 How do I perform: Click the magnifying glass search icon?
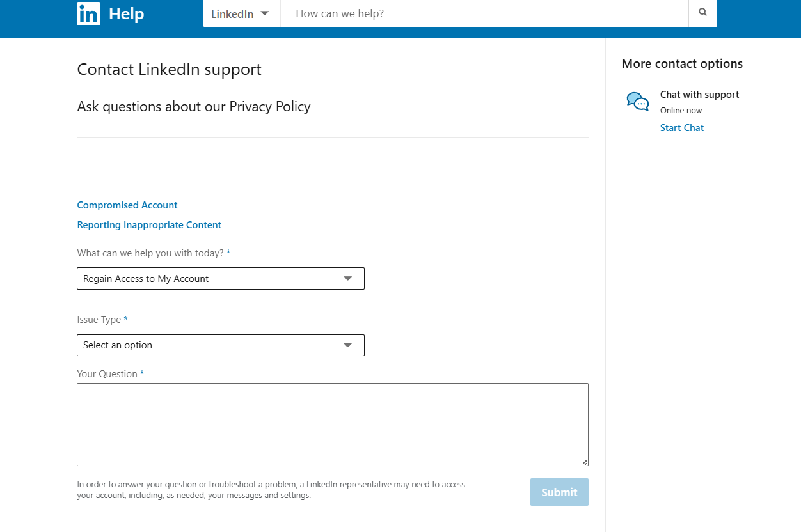pyautogui.click(x=702, y=13)
